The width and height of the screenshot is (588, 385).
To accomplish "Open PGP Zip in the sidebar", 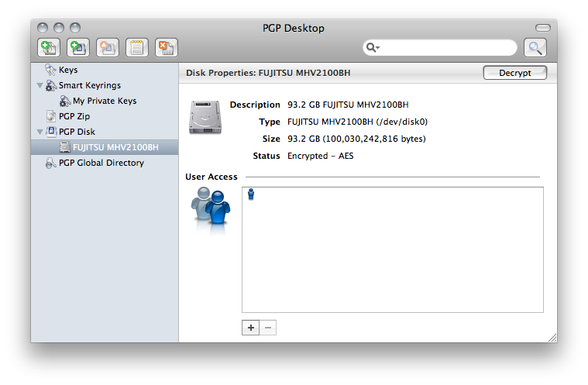I will point(74,116).
